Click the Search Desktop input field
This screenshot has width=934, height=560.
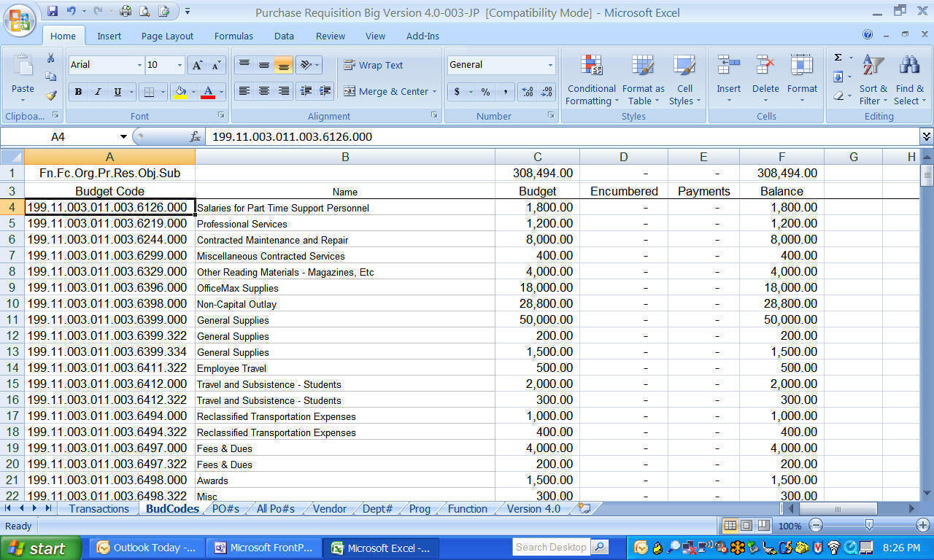point(552,547)
